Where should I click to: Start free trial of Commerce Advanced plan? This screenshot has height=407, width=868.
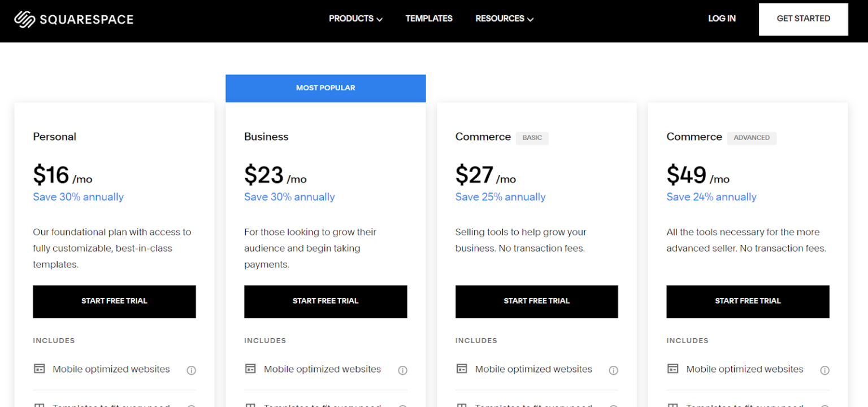(x=748, y=301)
